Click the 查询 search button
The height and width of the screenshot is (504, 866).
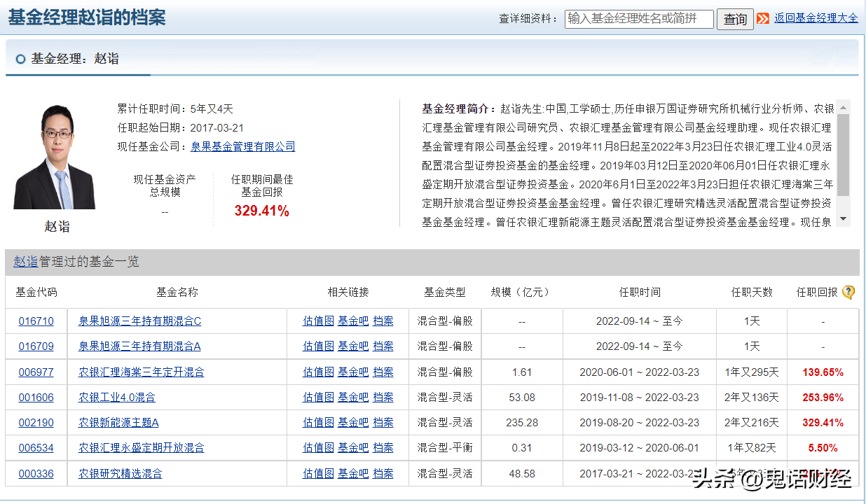point(735,19)
